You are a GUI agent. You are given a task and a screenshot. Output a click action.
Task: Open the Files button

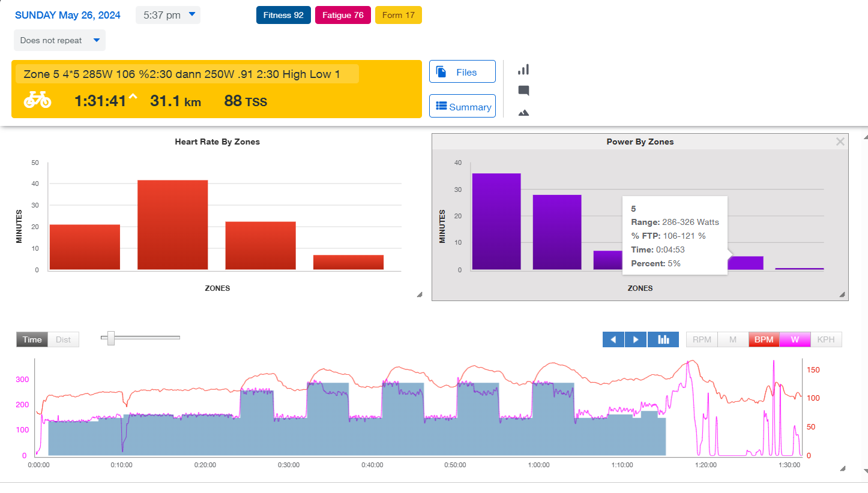pos(462,71)
